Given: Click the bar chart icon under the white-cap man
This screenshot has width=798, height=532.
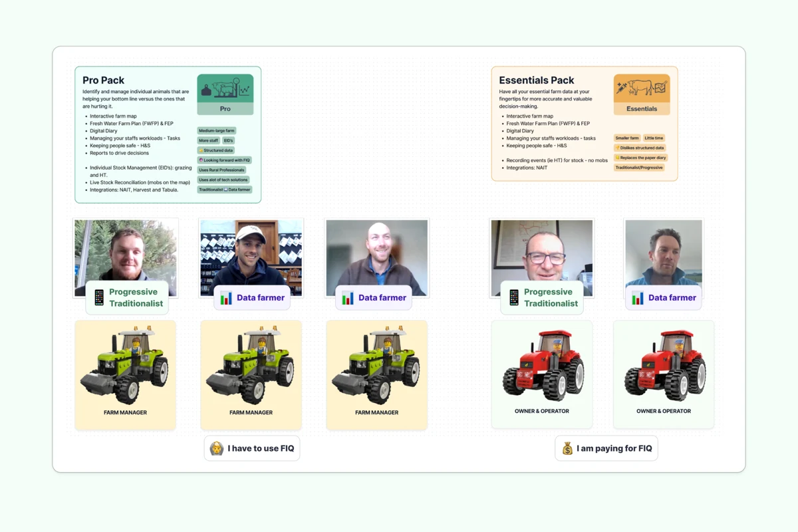Looking at the screenshot, I should point(226,298).
